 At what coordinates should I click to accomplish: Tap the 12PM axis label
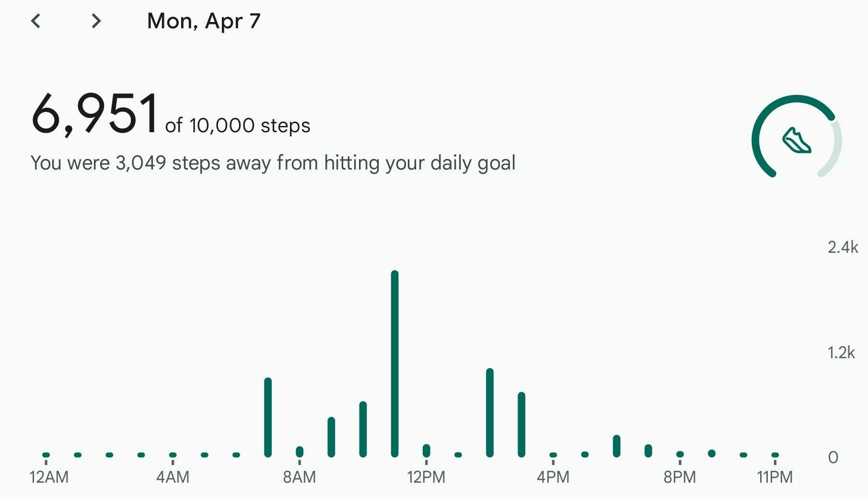tap(426, 477)
